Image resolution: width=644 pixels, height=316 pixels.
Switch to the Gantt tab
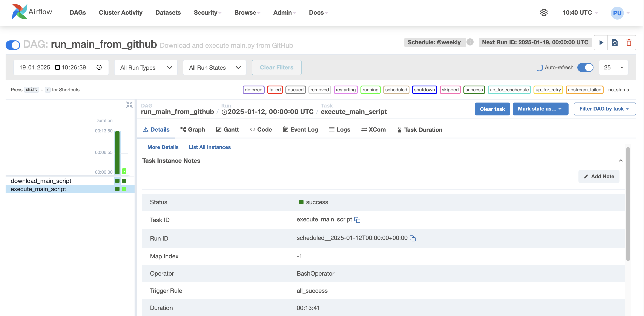(x=227, y=129)
